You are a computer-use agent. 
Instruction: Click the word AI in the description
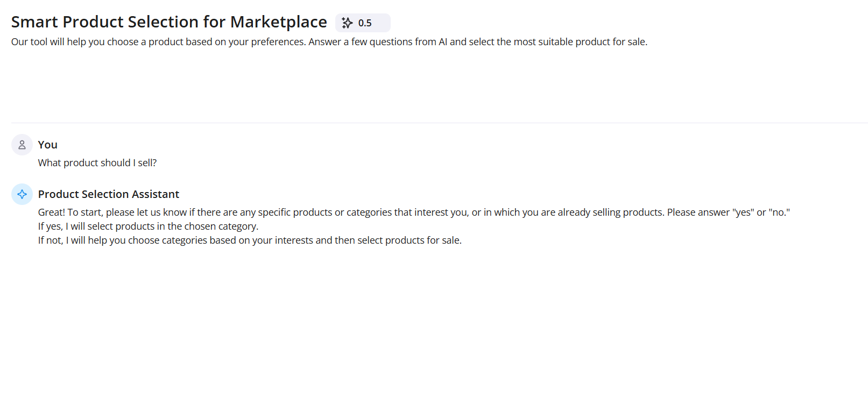(x=443, y=42)
